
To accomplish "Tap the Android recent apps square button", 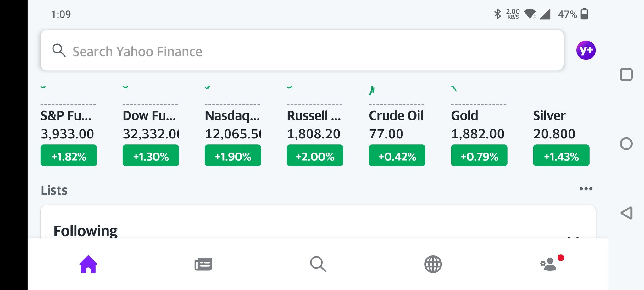I will [x=626, y=75].
